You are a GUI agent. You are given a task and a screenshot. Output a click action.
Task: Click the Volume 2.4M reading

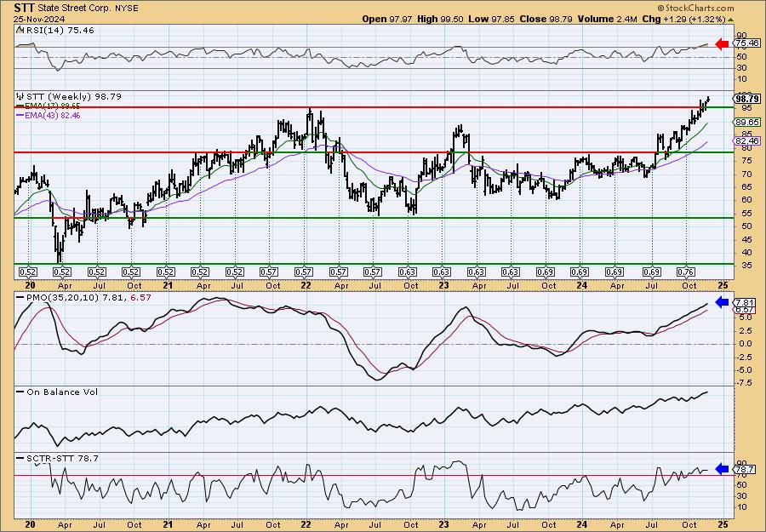coord(607,19)
